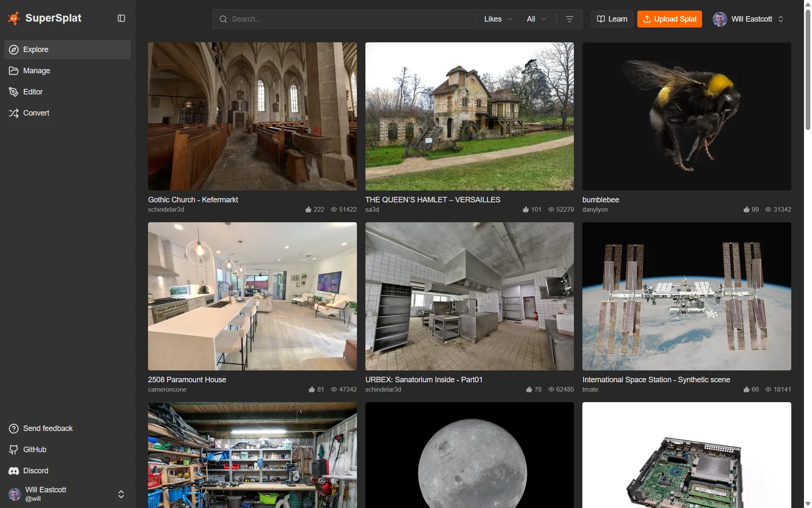Viewport: 812px width, 508px height.
Task: Click the Send feedback question icon
Action: tap(14, 428)
